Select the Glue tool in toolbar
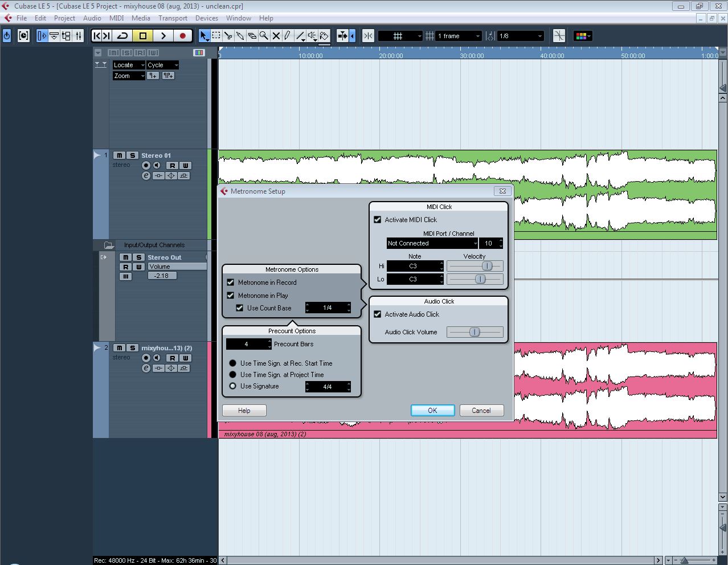 [x=240, y=36]
